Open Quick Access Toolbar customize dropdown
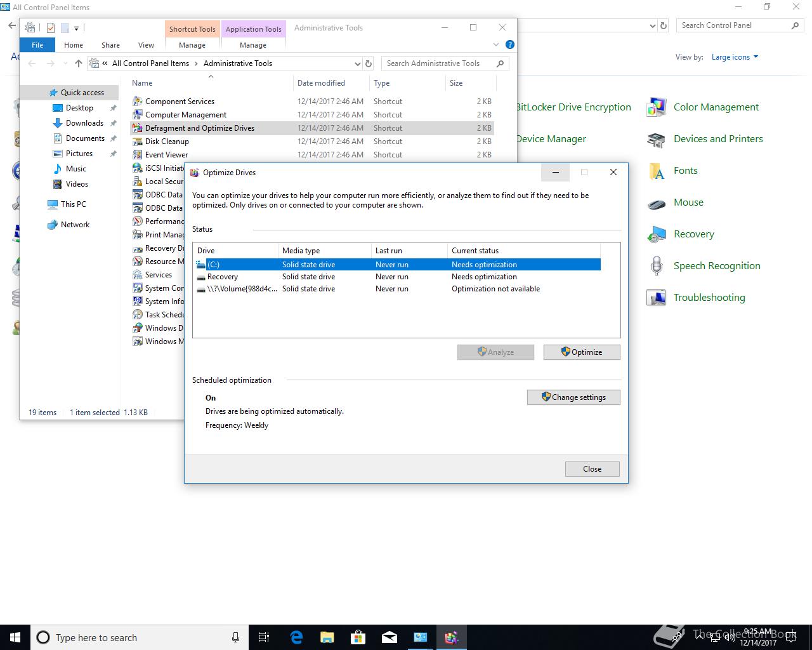Image resolution: width=812 pixels, height=650 pixels. (76, 28)
